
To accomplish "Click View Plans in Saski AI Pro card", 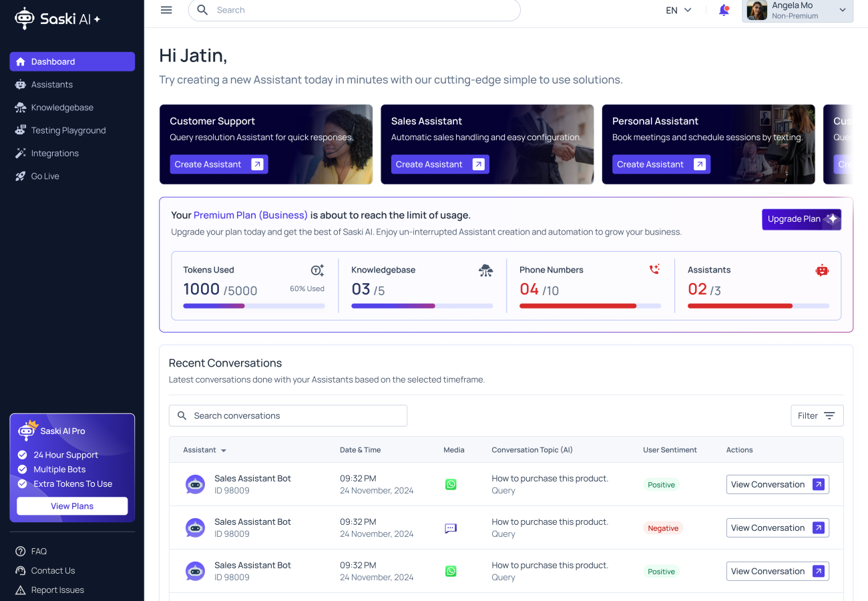I will [x=72, y=506].
